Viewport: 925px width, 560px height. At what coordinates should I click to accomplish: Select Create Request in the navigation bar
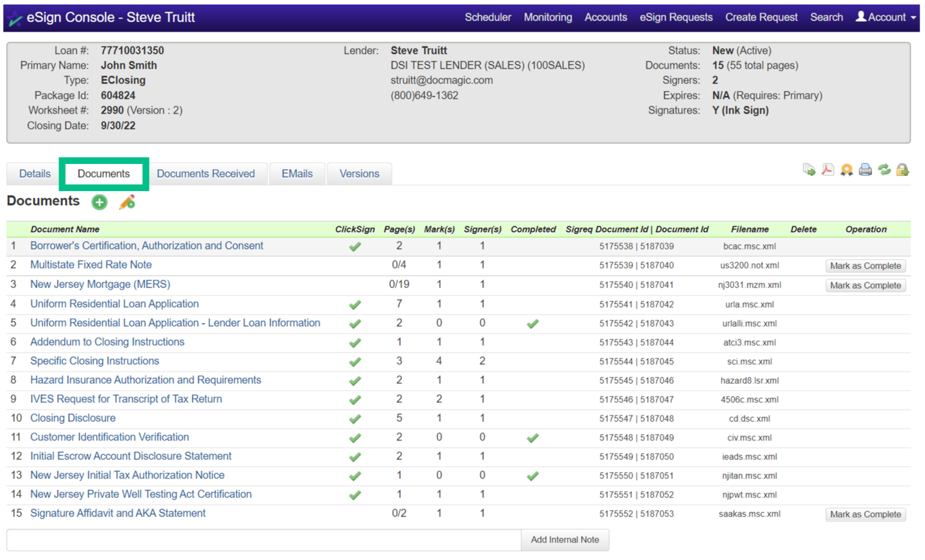(x=761, y=17)
